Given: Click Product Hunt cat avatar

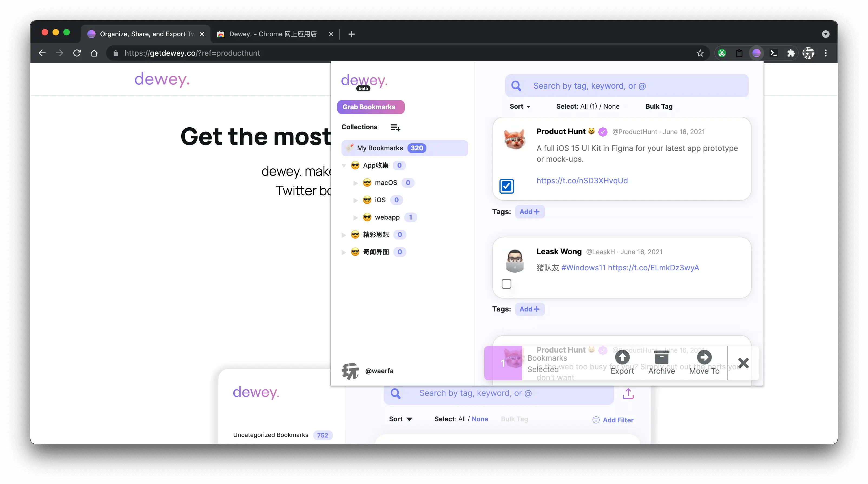Looking at the screenshot, I should point(515,139).
